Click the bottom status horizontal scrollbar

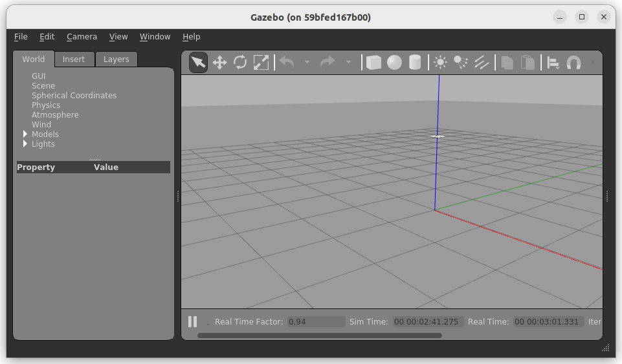pyautogui.click(x=320, y=336)
